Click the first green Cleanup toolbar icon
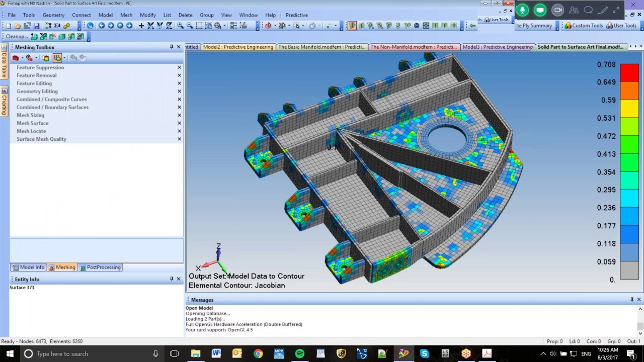The width and height of the screenshot is (644, 362). [x=34, y=36]
